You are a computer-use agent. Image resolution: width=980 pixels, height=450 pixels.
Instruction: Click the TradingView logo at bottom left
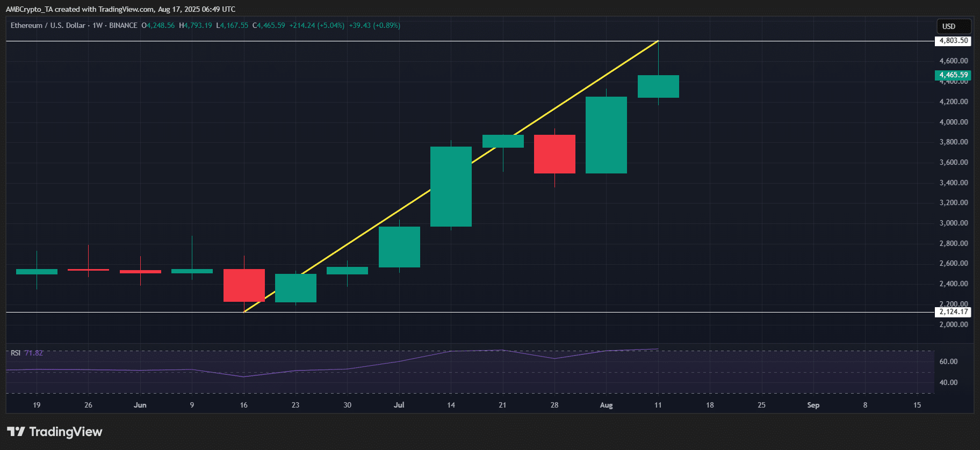click(54, 432)
